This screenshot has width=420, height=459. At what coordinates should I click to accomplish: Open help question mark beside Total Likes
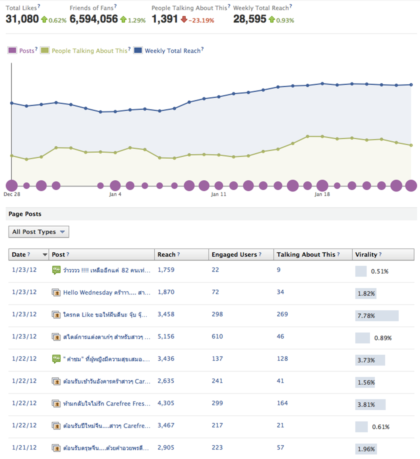(x=39, y=6)
